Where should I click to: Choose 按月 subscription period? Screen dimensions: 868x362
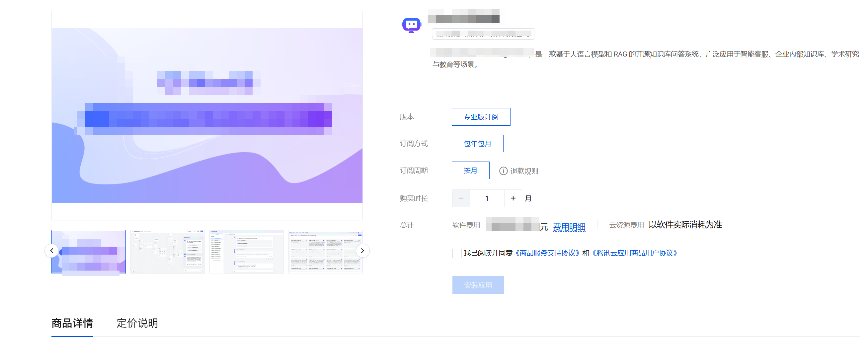[x=470, y=171]
